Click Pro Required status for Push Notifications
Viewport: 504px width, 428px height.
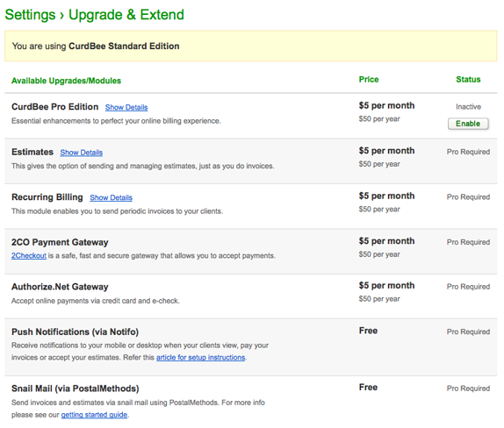[x=468, y=332]
